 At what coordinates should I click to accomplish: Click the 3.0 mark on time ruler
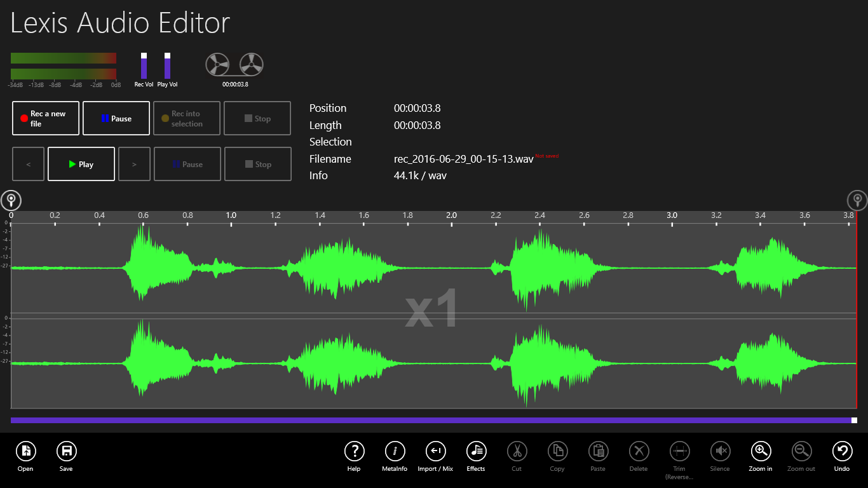point(672,215)
